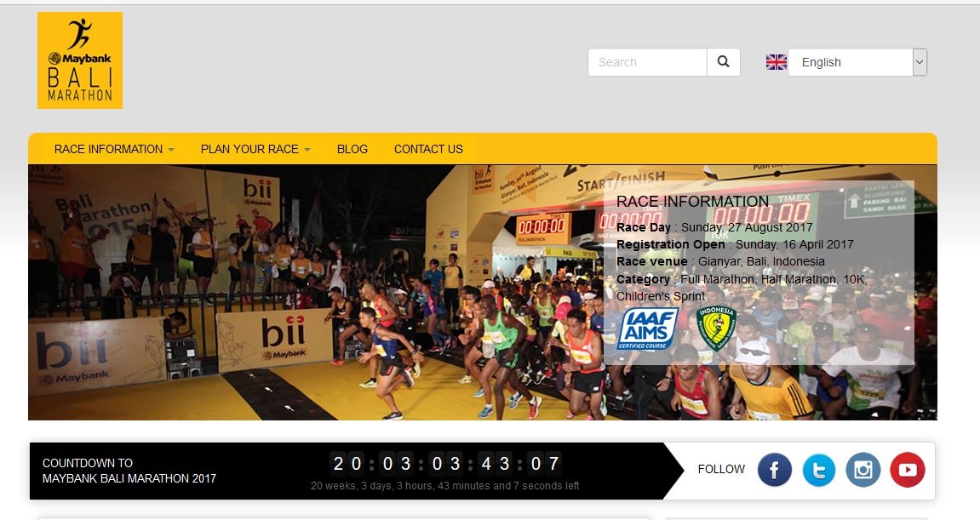Click the magnifier search button

(723, 62)
